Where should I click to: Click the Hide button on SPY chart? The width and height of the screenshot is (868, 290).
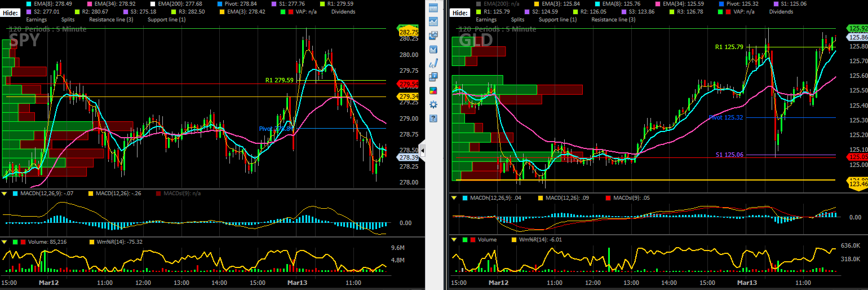click(10, 12)
